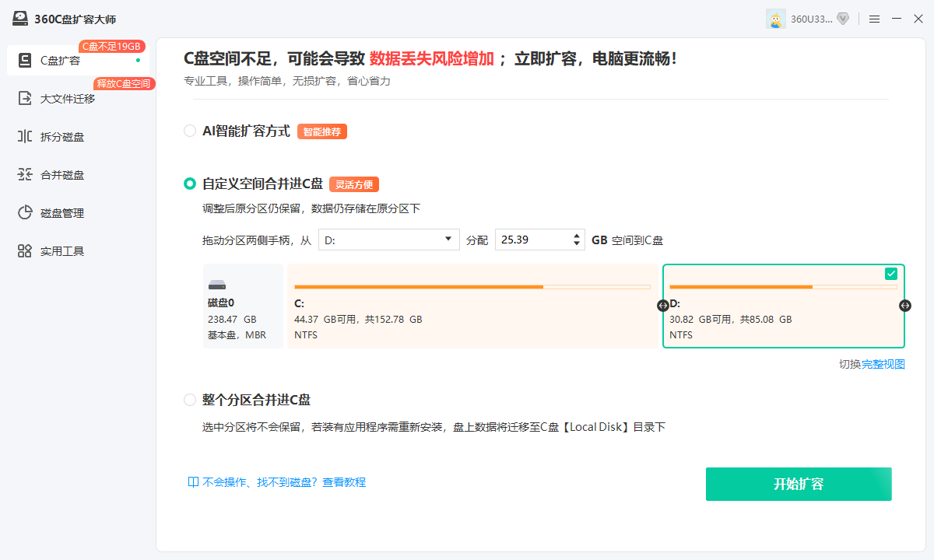Screen dimensions: 934x560
Task: Open the C盘扩容 sidebar tab
Action: click(x=78, y=60)
